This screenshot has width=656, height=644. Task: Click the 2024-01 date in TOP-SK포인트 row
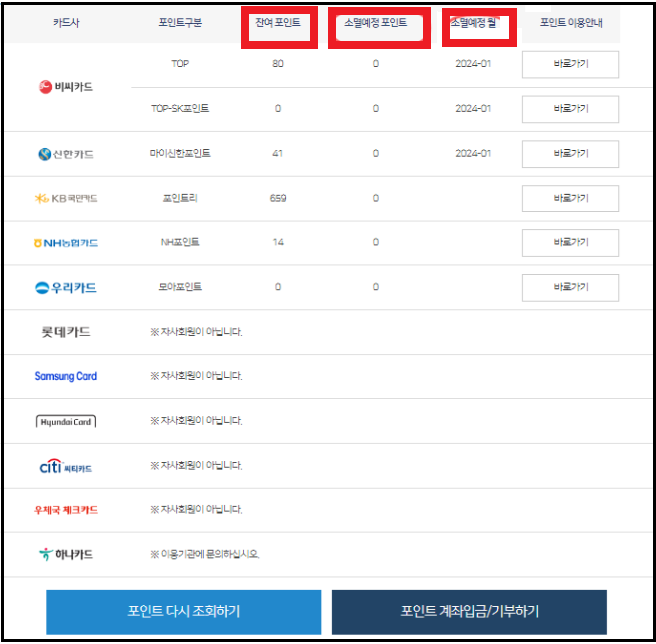coord(473,108)
